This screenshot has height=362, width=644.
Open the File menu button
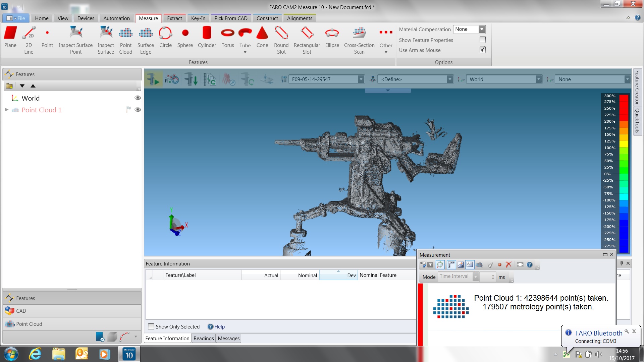coord(16,18)
